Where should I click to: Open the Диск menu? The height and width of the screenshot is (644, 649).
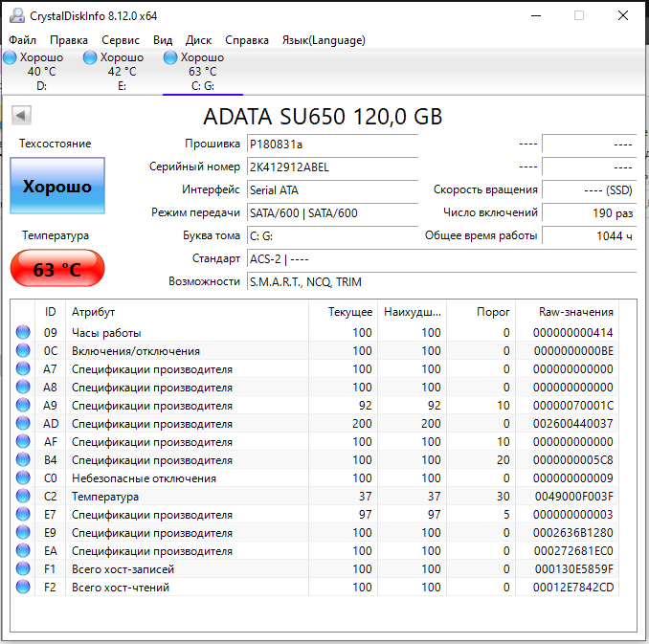pos(198,40)
